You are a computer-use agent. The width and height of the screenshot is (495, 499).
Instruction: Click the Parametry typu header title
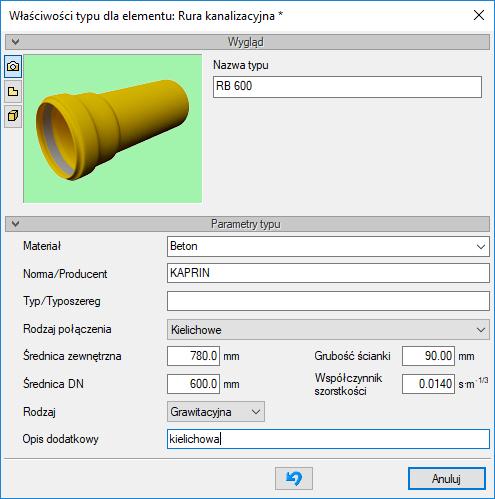(246, 224)
